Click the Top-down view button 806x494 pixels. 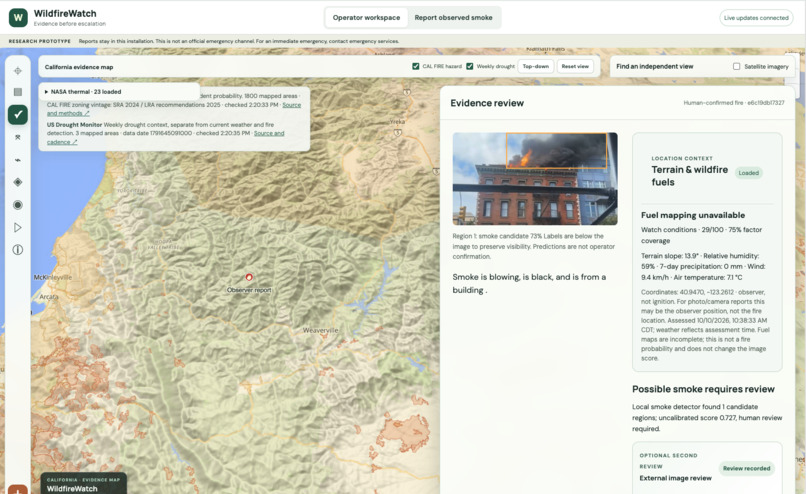(x=536, y=66)
